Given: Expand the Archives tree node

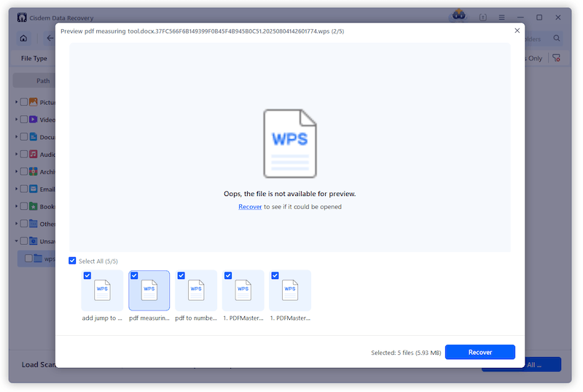Looking at the screenshot, I should tap(16, 171).
